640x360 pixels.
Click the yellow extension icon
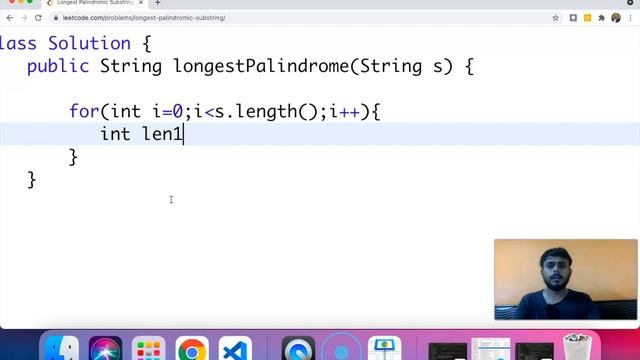click(x=587, y=18)
